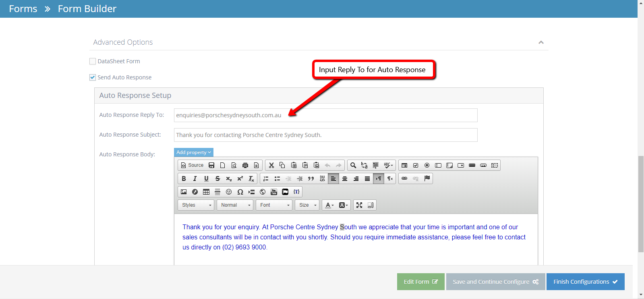Image resolution: width=644 pixels, height=299 pixels.
Task: Insert an image button form icon
Action: [483, 165]
